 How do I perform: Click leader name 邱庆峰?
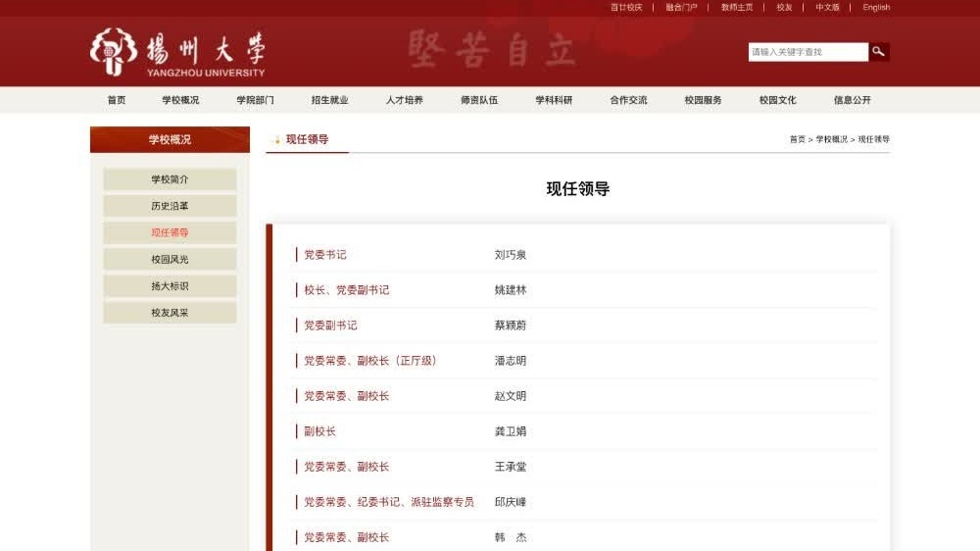pos(510,502)
